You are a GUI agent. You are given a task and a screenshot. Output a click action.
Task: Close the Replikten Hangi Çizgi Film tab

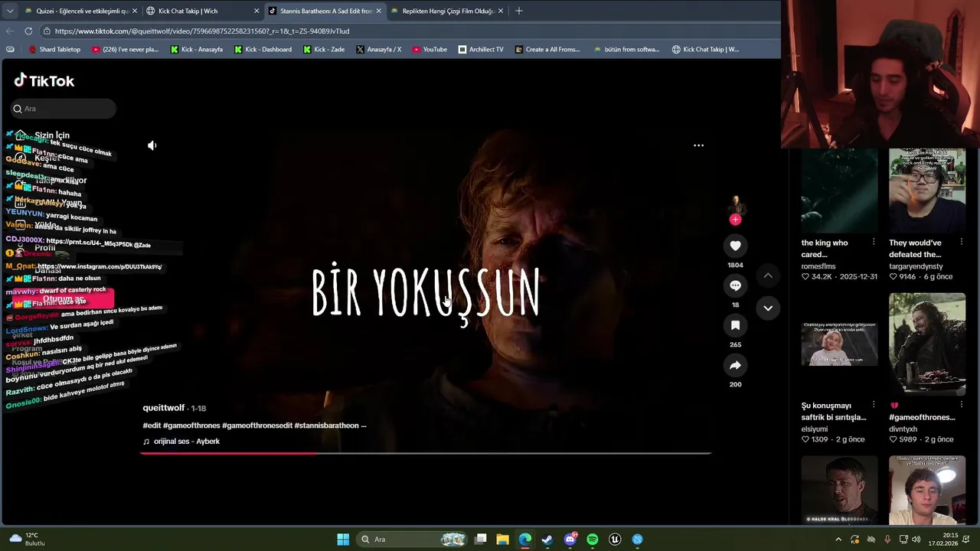click(x=501, y=11)
